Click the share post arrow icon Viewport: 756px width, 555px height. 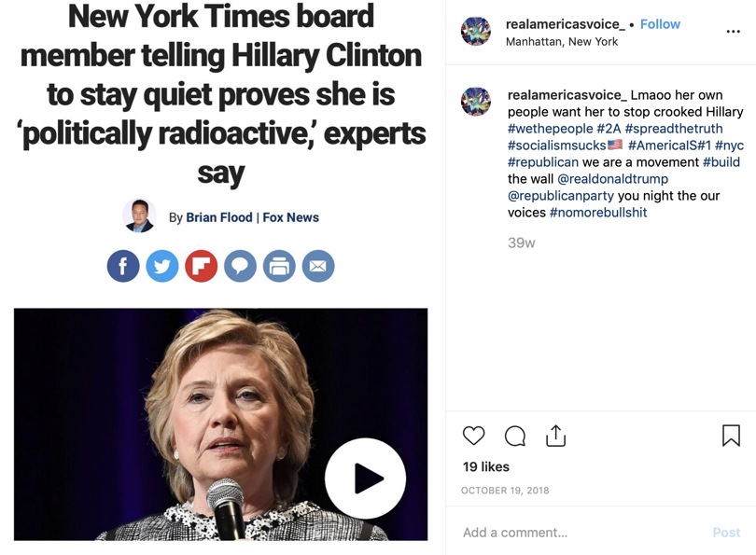click(x=555, y=436)
